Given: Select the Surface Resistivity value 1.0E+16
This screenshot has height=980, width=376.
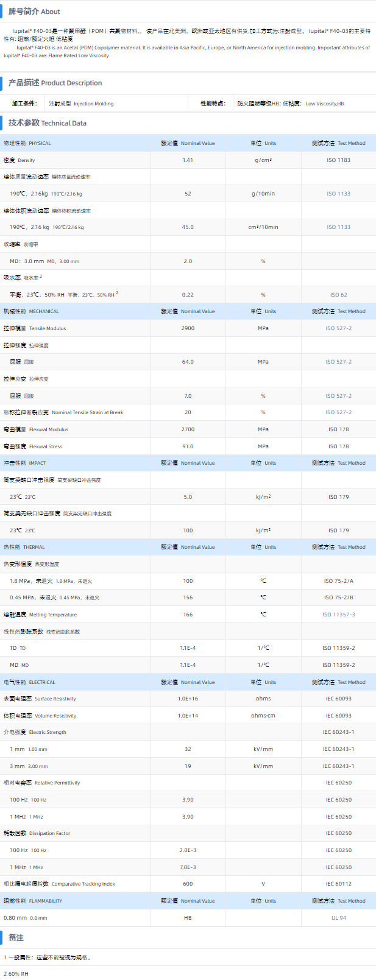Looking at the screenshot, I should coord(188,699).
